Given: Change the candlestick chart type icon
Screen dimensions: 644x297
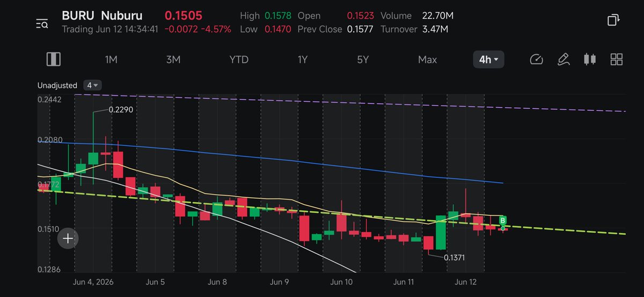Looking at the screenshot, I should (x=590, y=60).
